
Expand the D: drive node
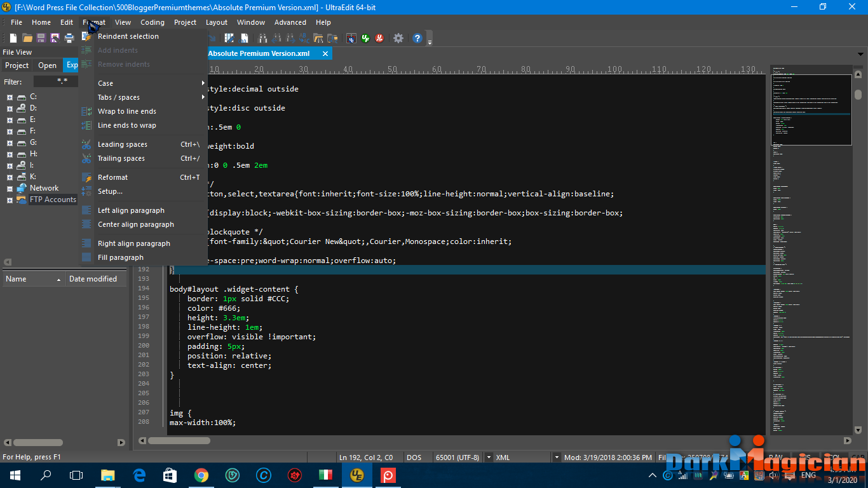[10, 109]
